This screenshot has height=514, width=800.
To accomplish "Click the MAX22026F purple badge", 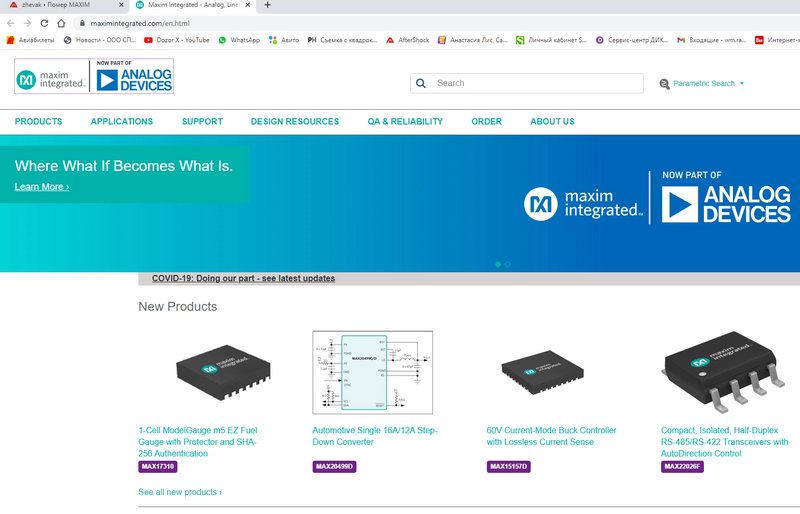I will (x=682, y=467).
